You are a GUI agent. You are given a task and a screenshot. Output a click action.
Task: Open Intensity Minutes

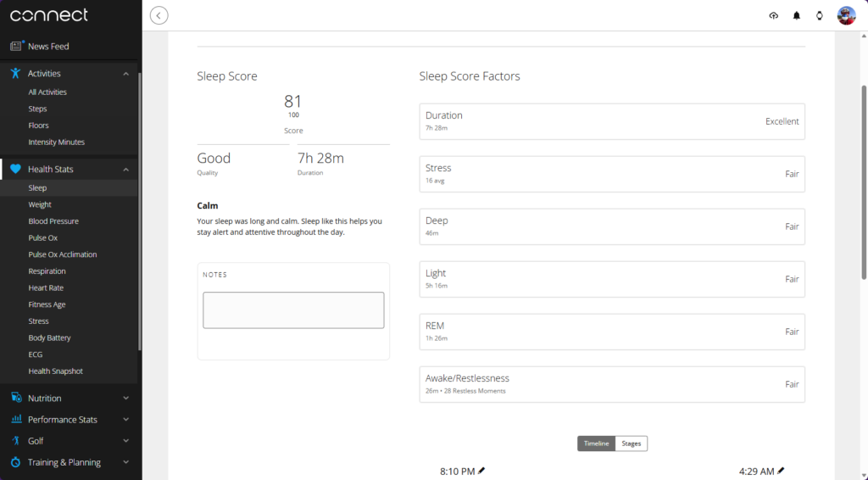(57, 142)
